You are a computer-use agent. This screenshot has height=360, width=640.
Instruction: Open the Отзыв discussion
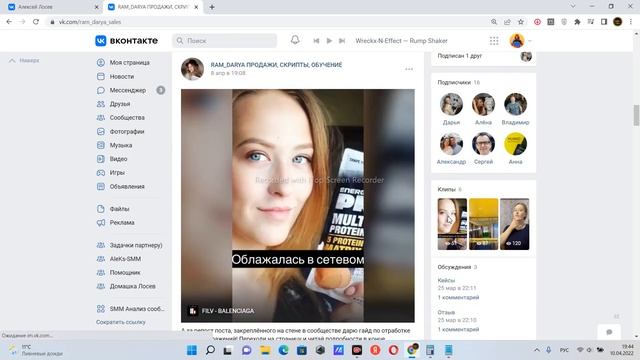coord(446,312)
